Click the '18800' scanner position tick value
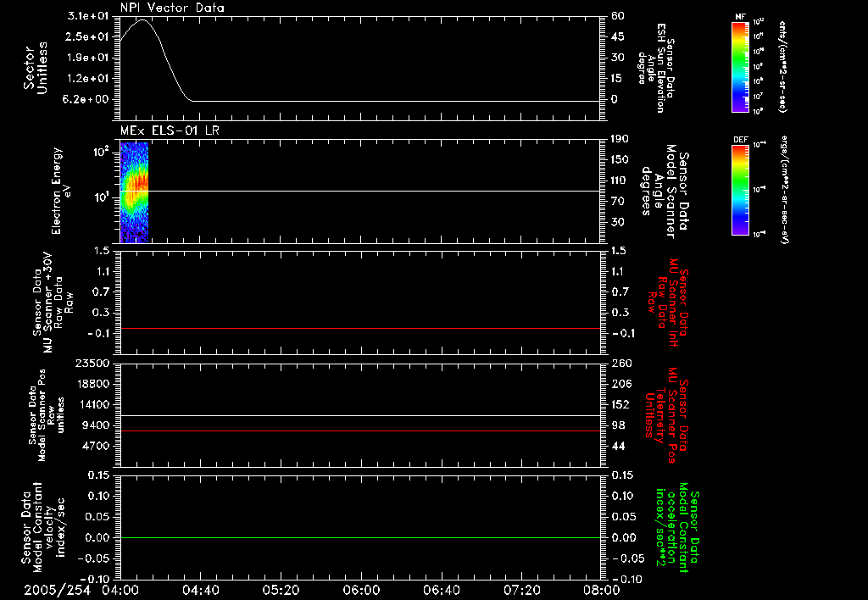Viewport: 868px width, 600px height. click(x=92, y=384)
